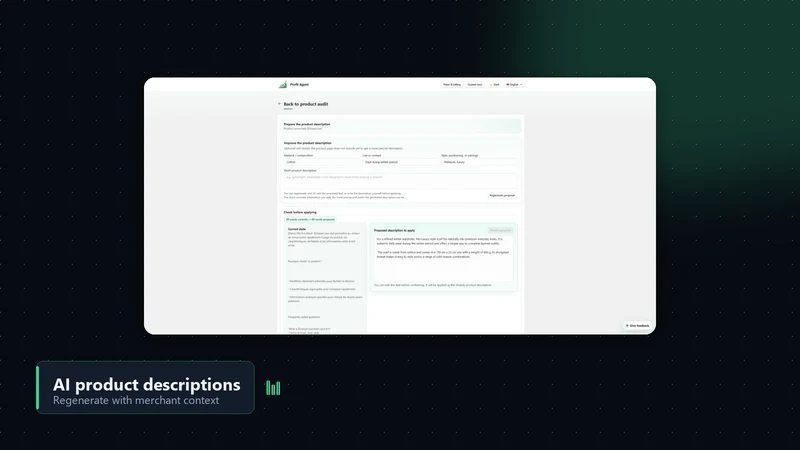
Task: Open the Give feedback button
Action: click(x=637, y=326)
